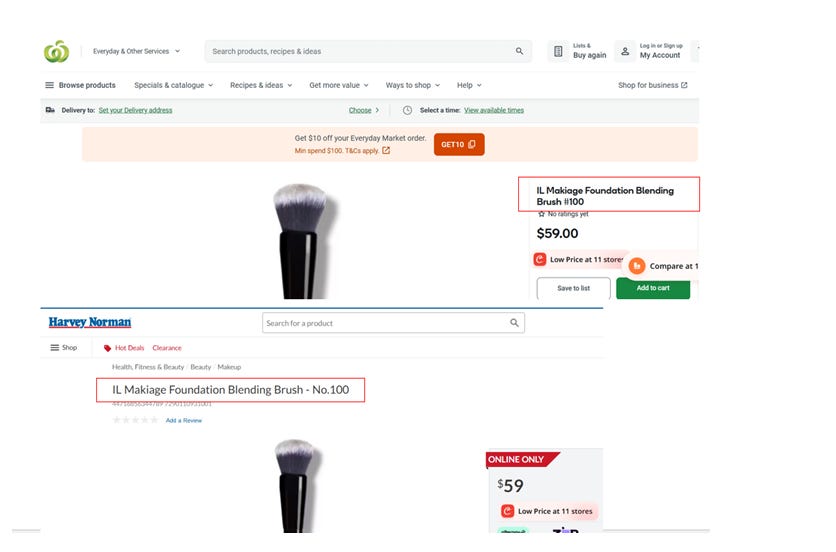Click the delivery truck icon

click(50, 110)
